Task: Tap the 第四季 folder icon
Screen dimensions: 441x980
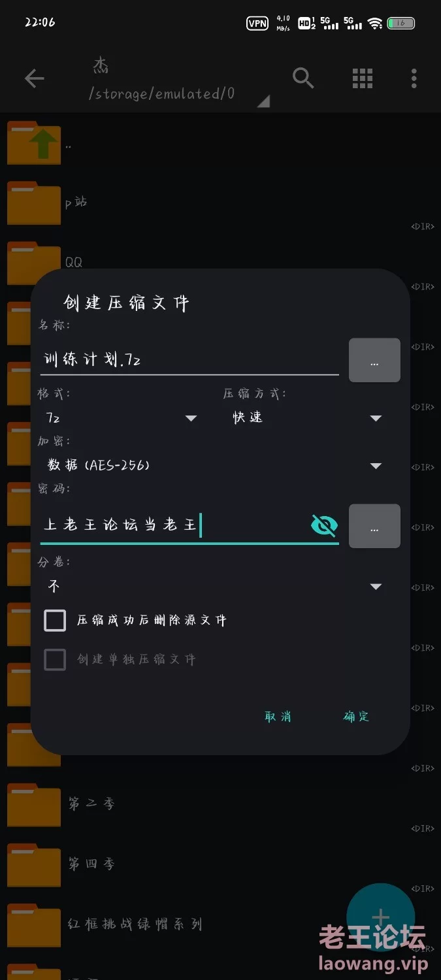Action: click(x=34, y=865)
